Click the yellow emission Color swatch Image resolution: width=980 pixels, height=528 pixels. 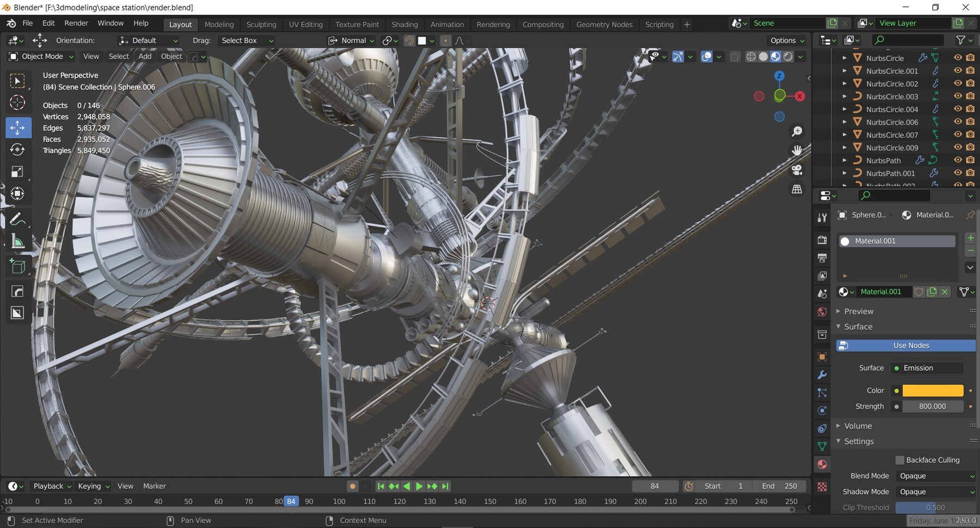pyautogui.click(x=933, y=390)
